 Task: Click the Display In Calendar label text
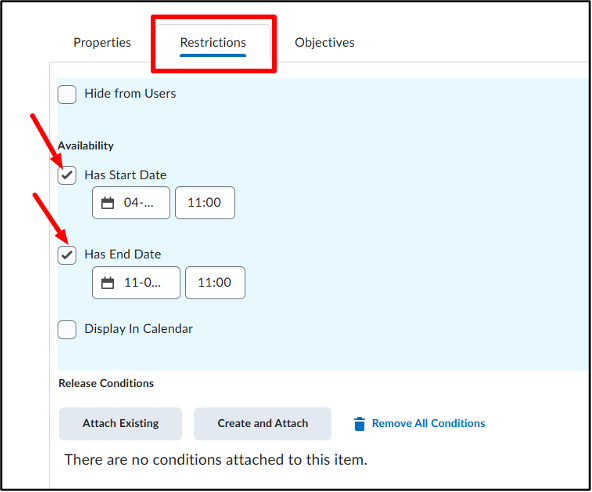(x=139, y=329)
